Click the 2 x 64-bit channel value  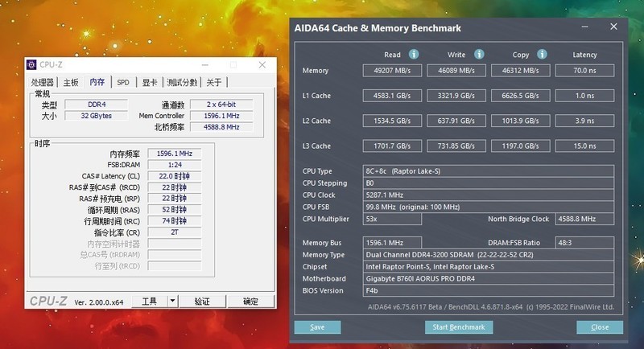[x=221, y=105]
